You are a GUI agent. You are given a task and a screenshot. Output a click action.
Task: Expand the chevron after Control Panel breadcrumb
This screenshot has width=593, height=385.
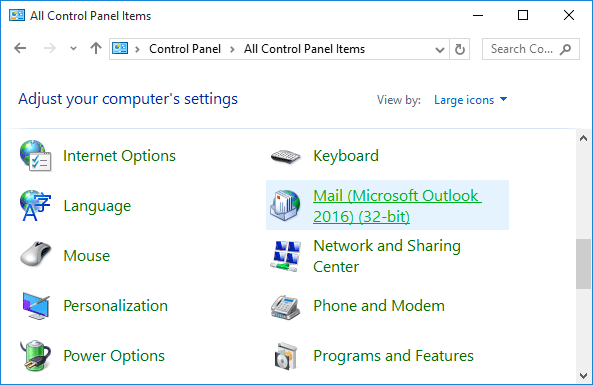point(232,49)
